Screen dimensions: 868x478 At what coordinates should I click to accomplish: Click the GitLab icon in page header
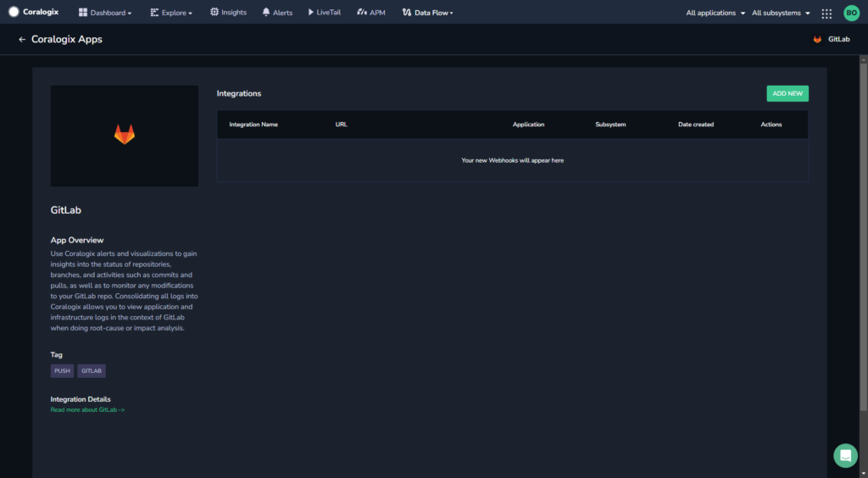pos(817,39)
